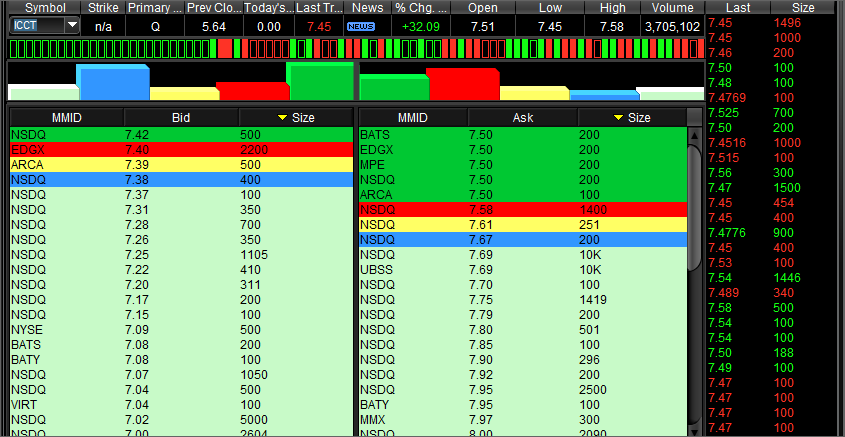The image size is (845, 437).
Task: Click the 5.64 previous close value
Action: tap(213, 27)
